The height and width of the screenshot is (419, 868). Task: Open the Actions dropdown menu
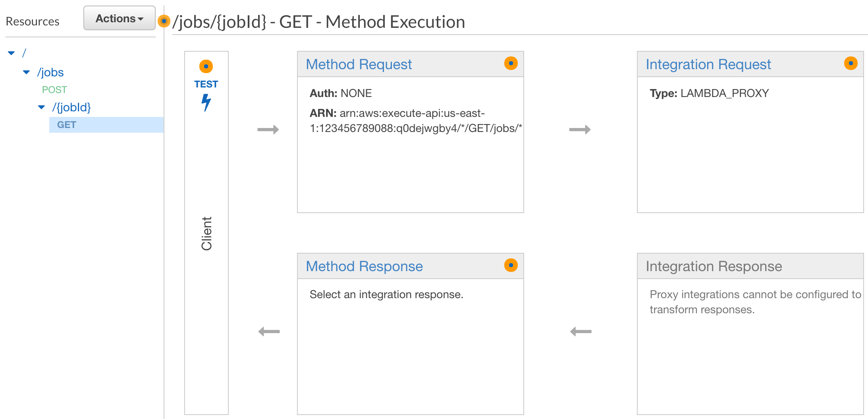click(119, 18)
